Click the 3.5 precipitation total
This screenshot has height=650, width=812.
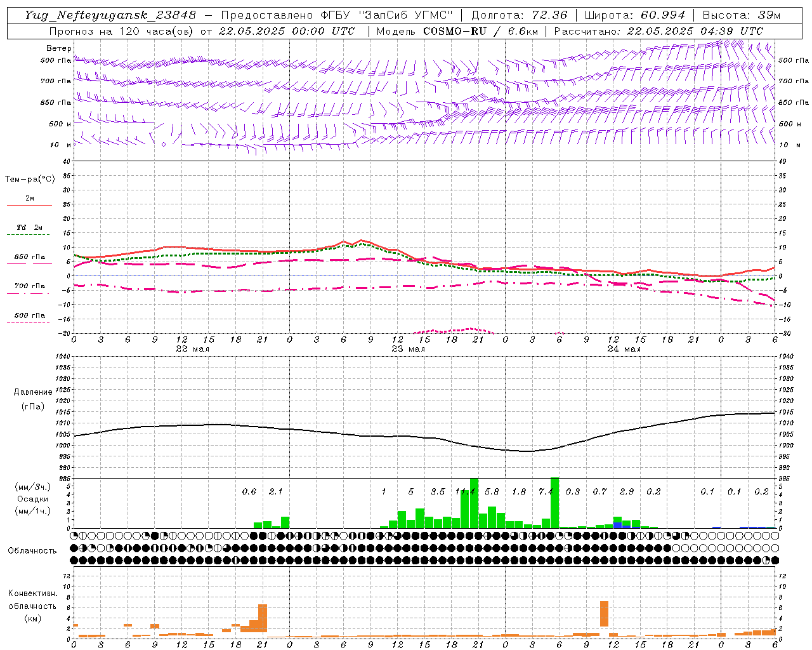coord(438,492)
